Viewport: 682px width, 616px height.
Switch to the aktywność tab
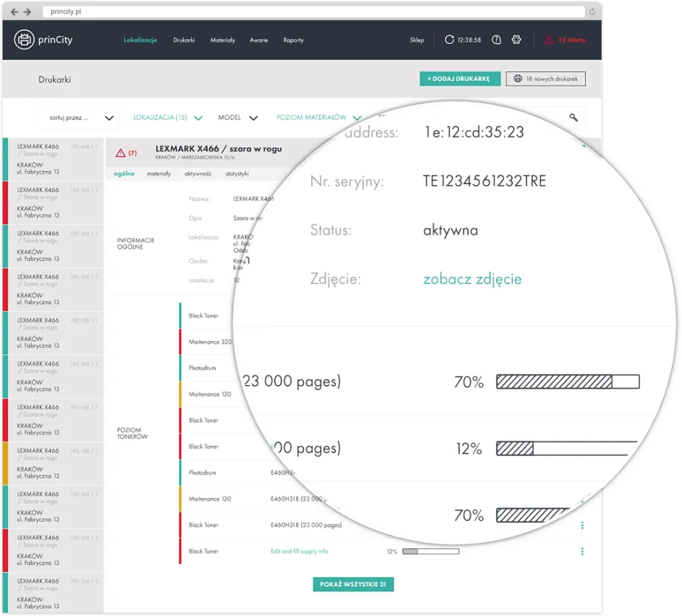pos(198,173)
